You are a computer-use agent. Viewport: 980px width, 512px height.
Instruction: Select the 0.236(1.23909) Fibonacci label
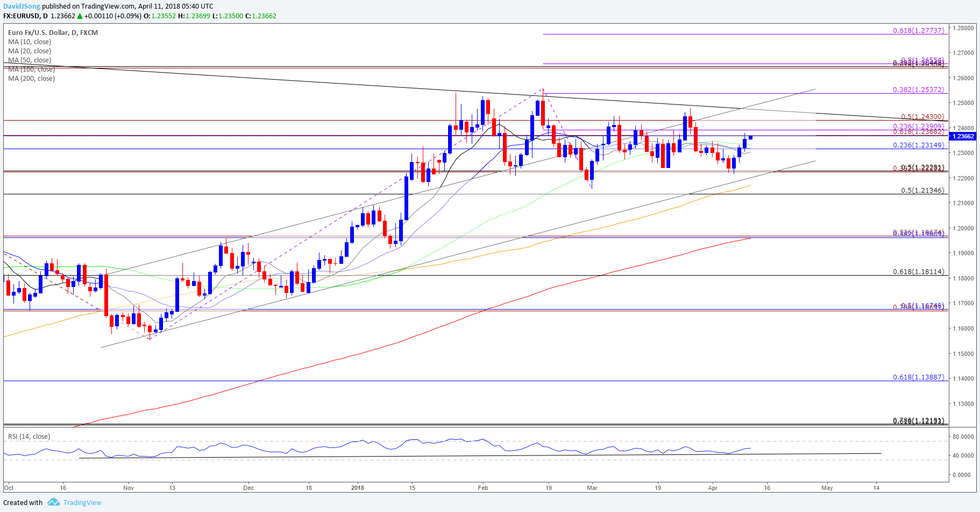point(919,126)
